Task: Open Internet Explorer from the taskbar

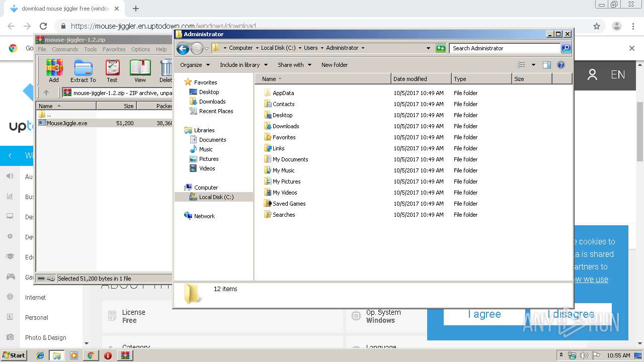Action: [40, 355]
